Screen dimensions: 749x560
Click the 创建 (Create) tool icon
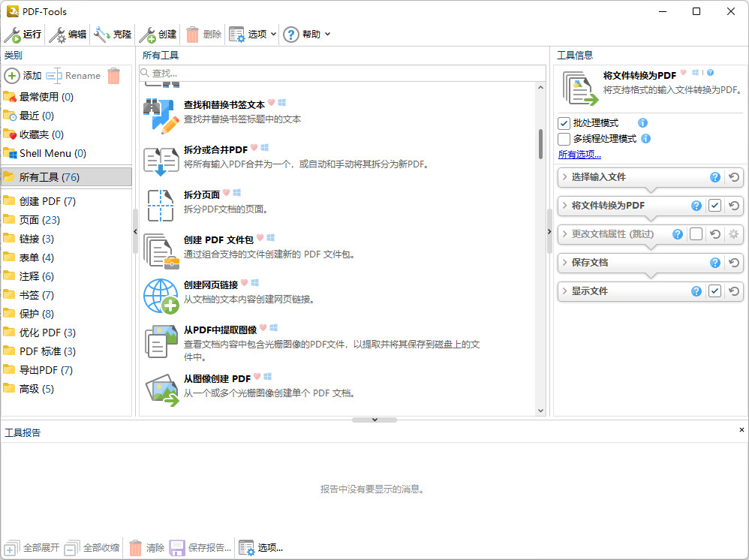[147, 35]
